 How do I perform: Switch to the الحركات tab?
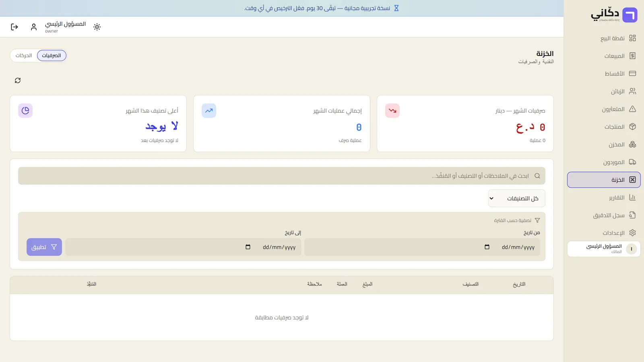pyautogui.click(x=24, y=56)
